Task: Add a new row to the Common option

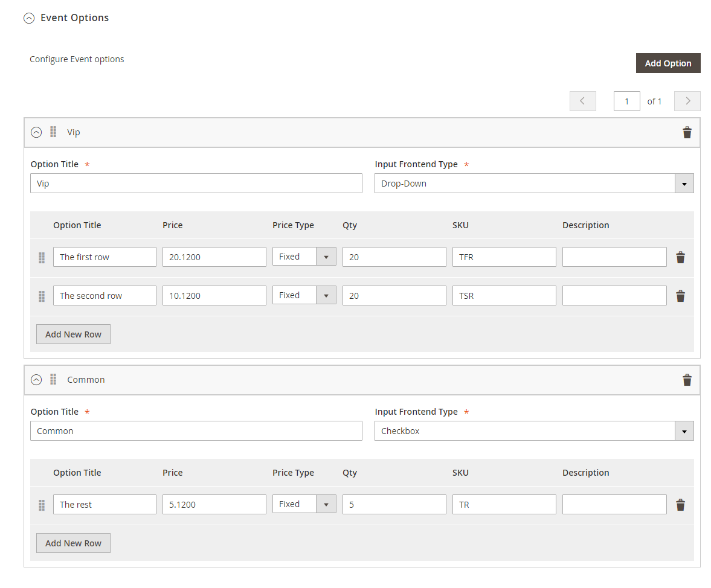Action: click(74, 543)
